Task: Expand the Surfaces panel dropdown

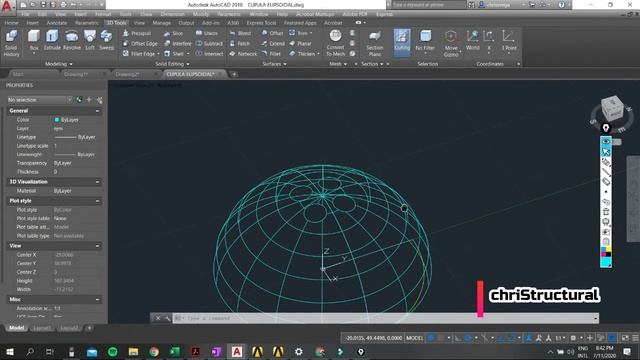Action: tap(274, 64)
